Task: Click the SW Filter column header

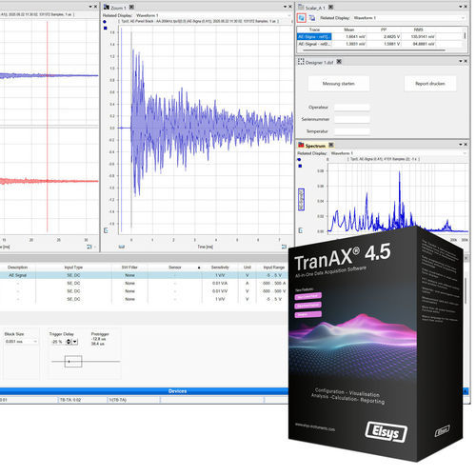Action: click(x=129, y=268)
